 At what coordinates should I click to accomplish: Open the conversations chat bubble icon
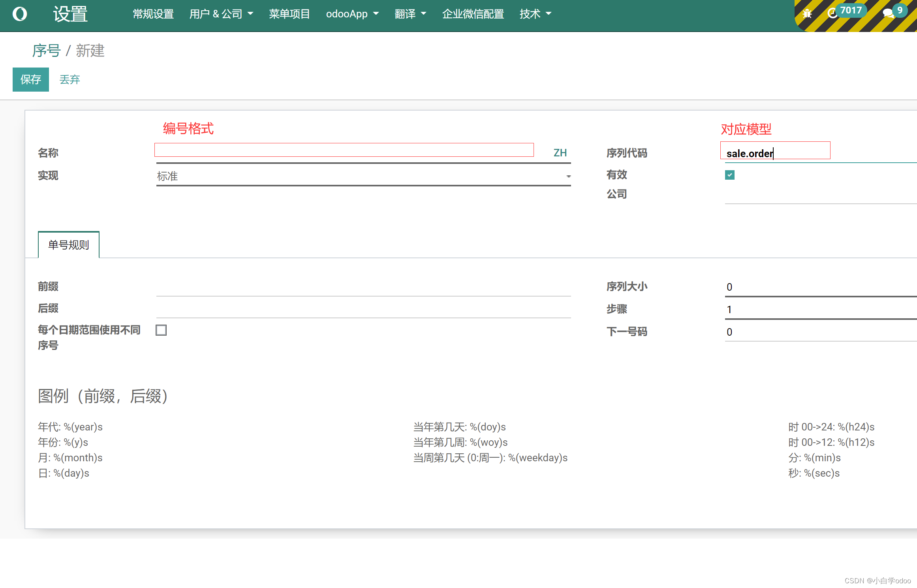pyautogui.click(x=888, y=13)
